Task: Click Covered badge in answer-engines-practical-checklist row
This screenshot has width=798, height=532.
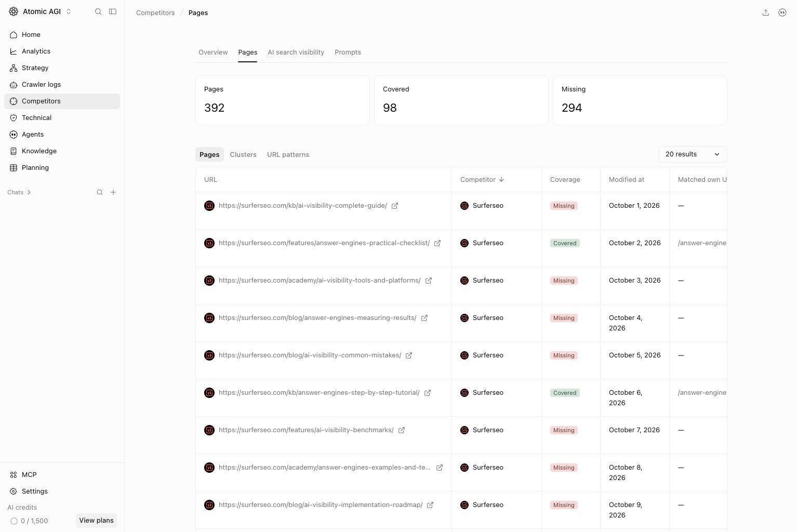Action: [x=565, y=243]
